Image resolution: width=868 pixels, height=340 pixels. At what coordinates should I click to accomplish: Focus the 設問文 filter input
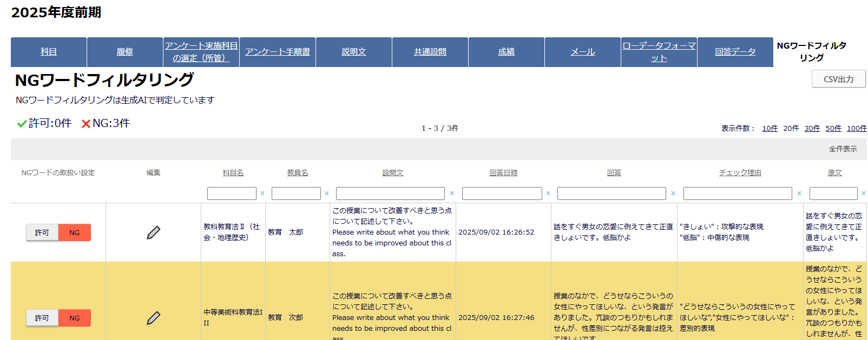390,194
